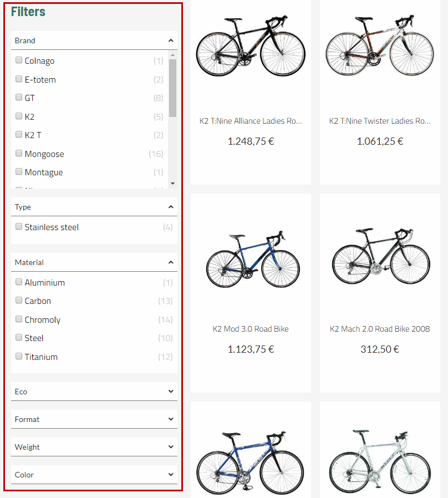Image resolution: width=448 pixels, height=498 pixels.
Task: Click the 312,50 € price
Action: coord(380,349)
